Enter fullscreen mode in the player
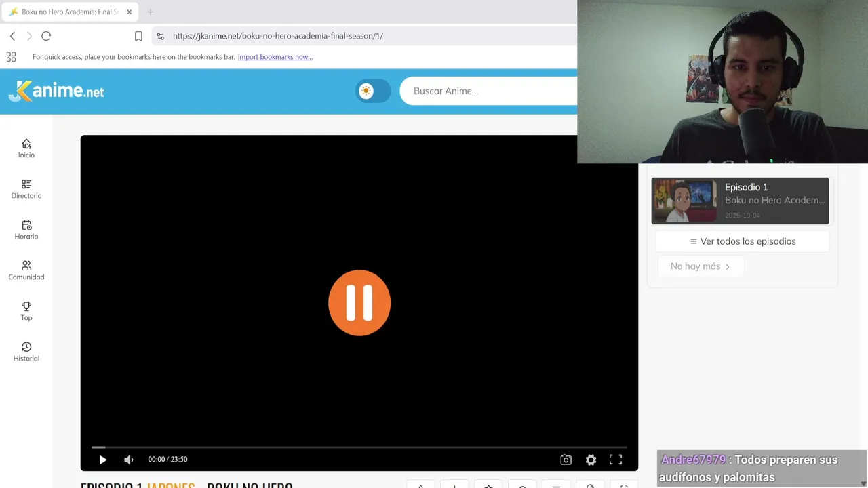The height and width of the screenshot is (488, 868). [616, 460]
